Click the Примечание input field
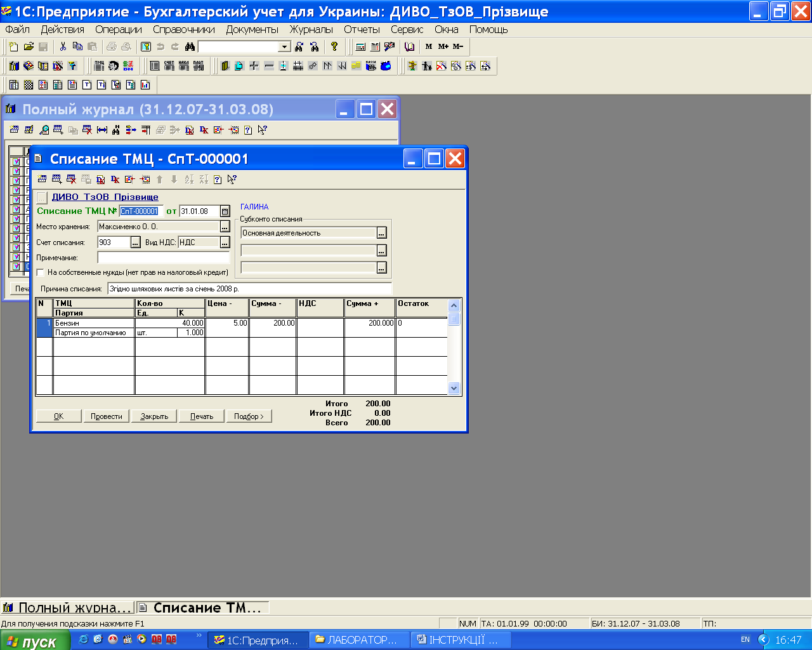812x650 pixels. coord(164,258)
